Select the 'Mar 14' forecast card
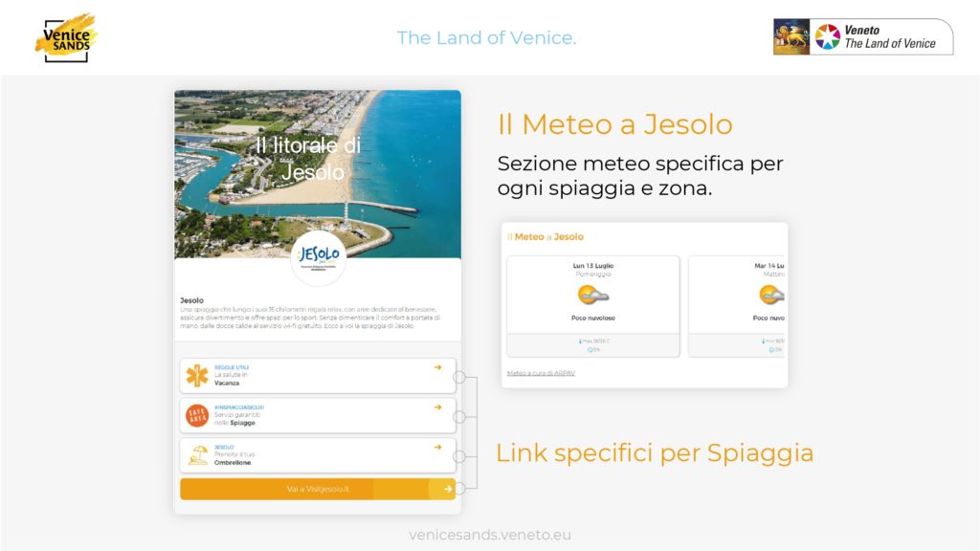This screenshot has height=551, width=980. [x=737, y=306]
